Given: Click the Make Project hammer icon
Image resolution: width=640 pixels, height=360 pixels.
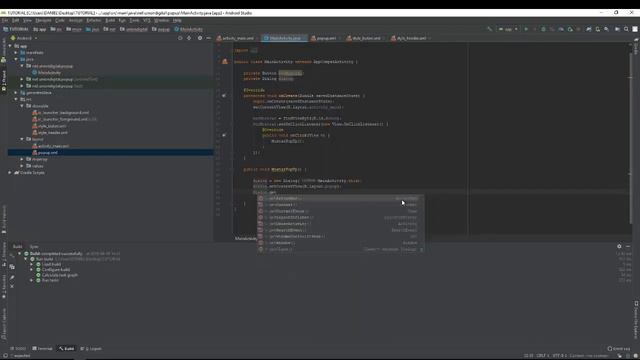Looking at the screenshot, I should tap(490, 29).
